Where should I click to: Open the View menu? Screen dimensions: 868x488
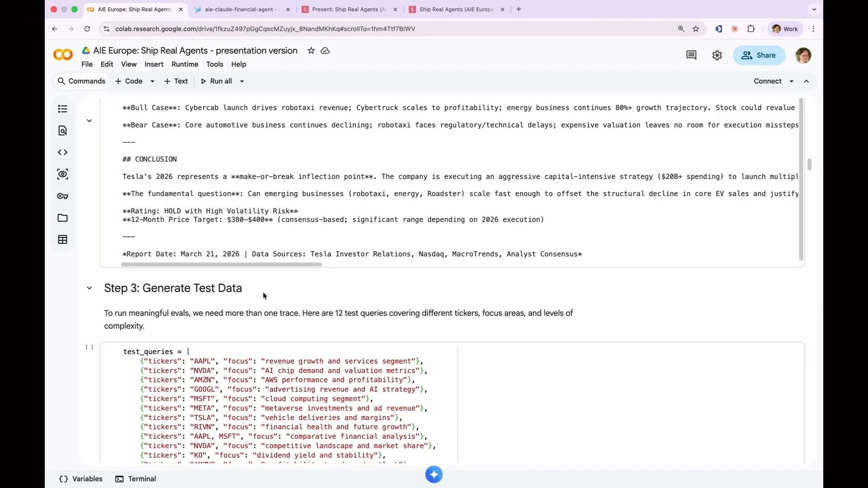[129, 64]
